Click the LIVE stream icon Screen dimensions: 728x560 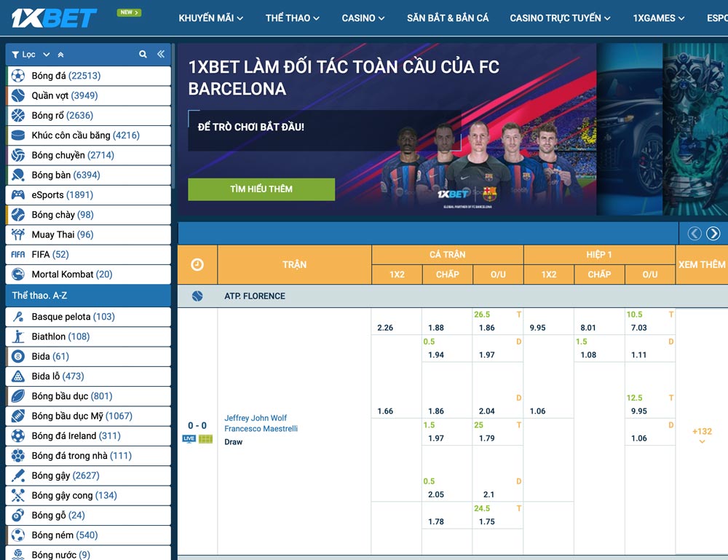[x=189, y=439]
